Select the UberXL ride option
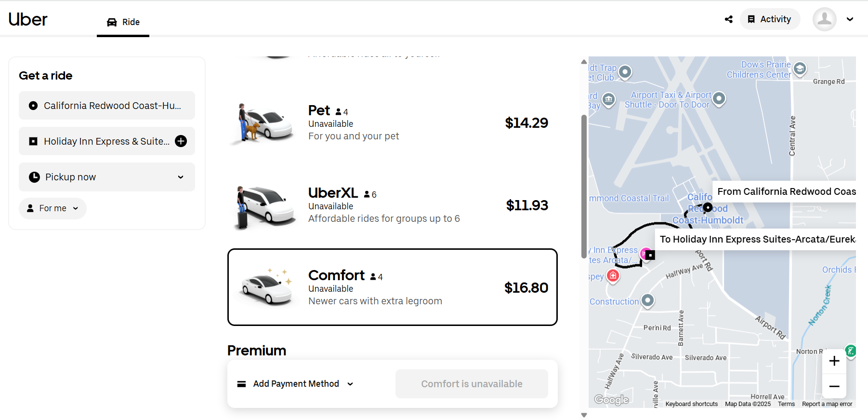The height and width of the screenshot is (420, 868). pos(392,205)
